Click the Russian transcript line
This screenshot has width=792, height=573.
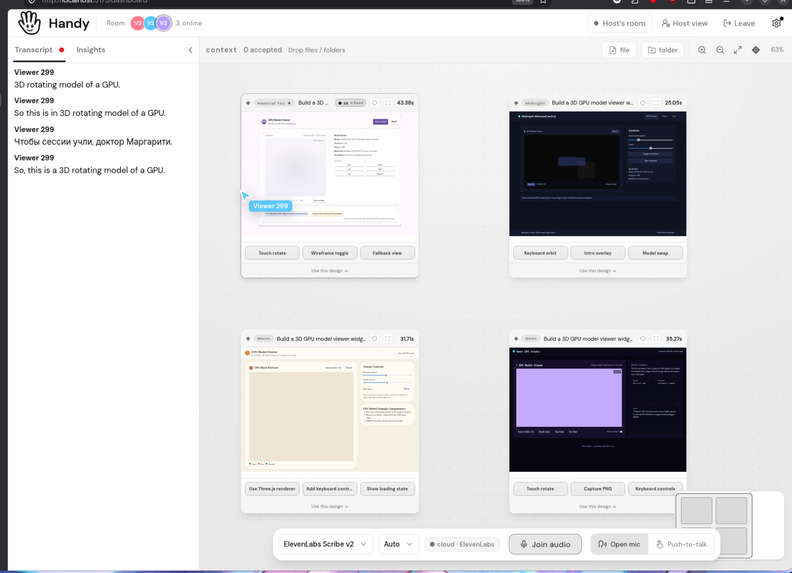(93, 141)
